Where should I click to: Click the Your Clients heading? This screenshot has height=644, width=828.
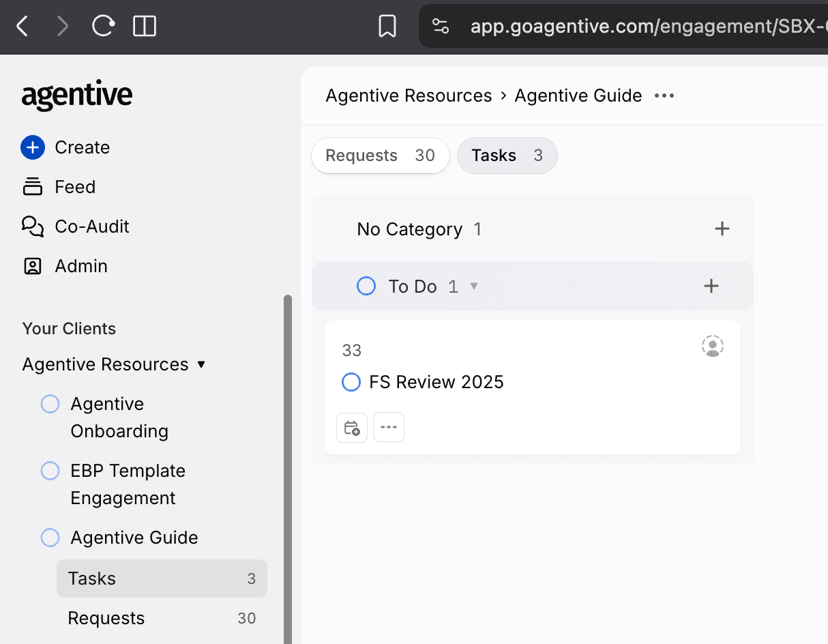tap(69, 329)
